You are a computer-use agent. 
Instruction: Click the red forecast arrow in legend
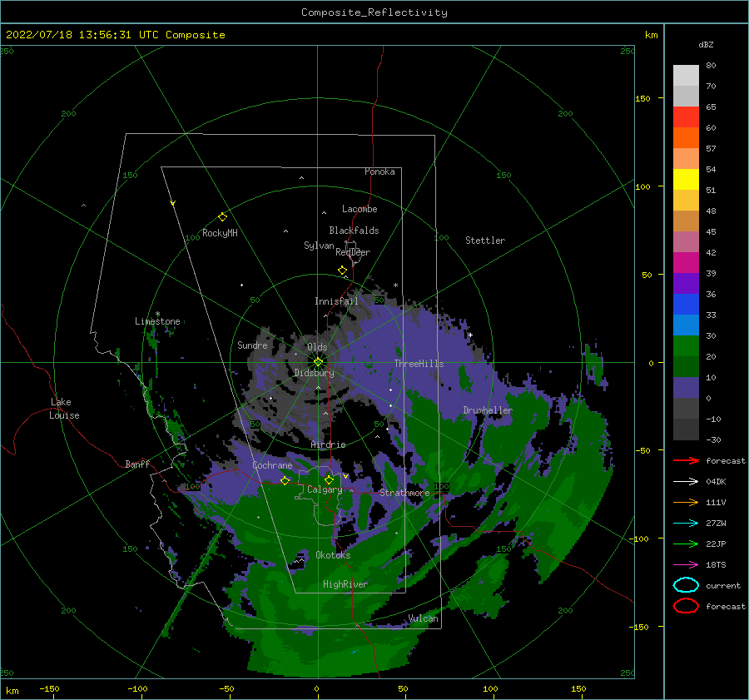coord(686,460)
